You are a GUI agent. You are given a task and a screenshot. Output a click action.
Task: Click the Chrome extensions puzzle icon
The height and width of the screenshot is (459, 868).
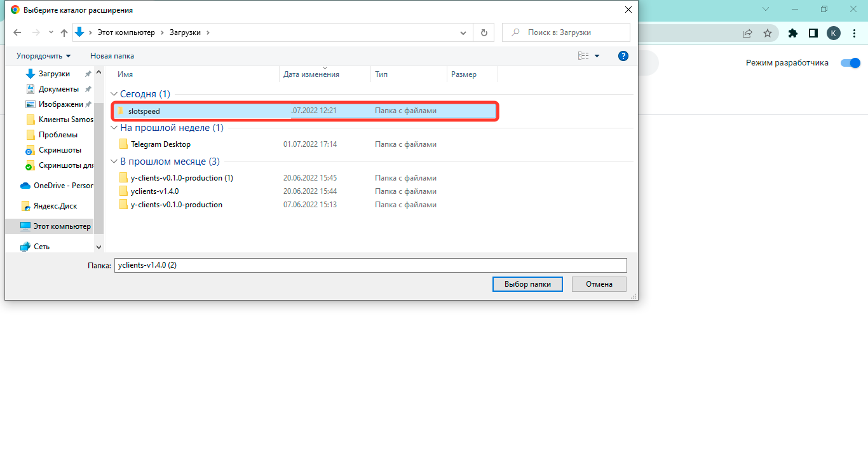[x=792, y=33]
